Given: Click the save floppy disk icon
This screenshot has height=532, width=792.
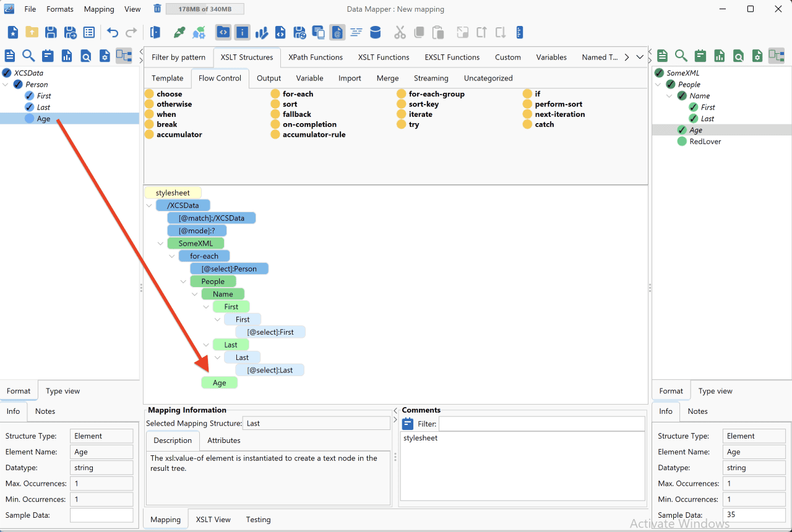Looking at the screenshot, I should (x=51, y=32).
